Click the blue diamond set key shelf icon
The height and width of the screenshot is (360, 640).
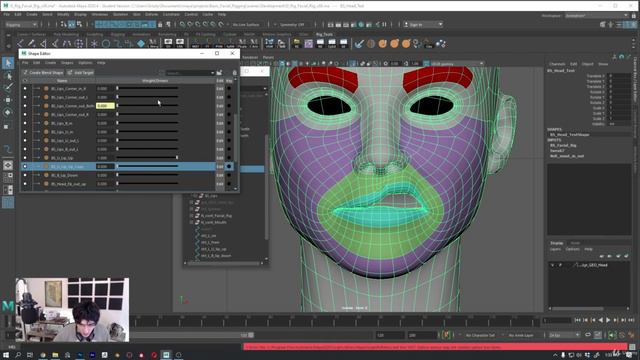point(141,43)
